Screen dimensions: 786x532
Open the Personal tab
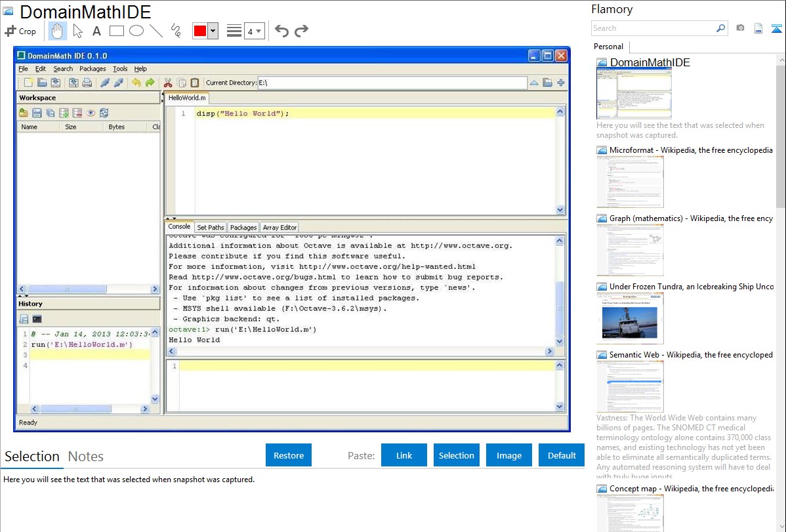click(609, 47)
